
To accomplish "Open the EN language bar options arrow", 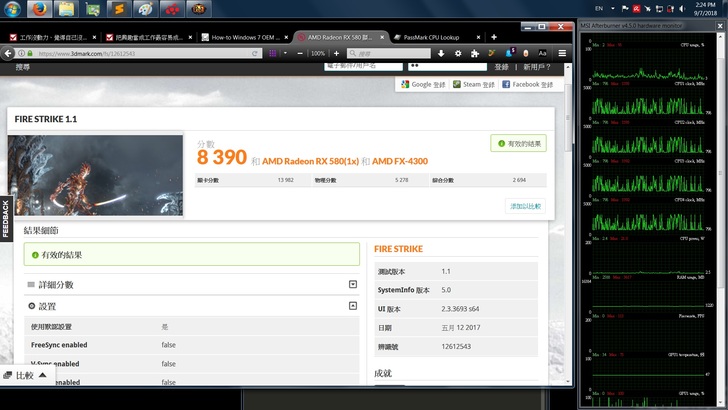I will 613,8.
